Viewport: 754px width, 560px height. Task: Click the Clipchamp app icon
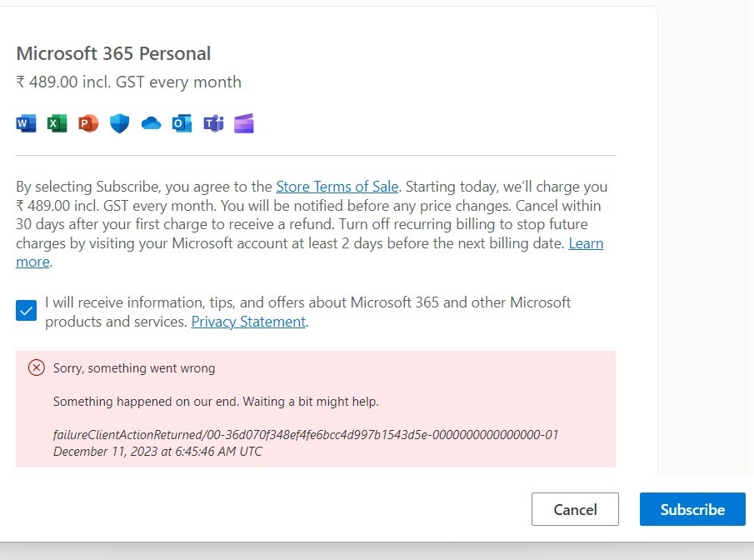point(244,124)
